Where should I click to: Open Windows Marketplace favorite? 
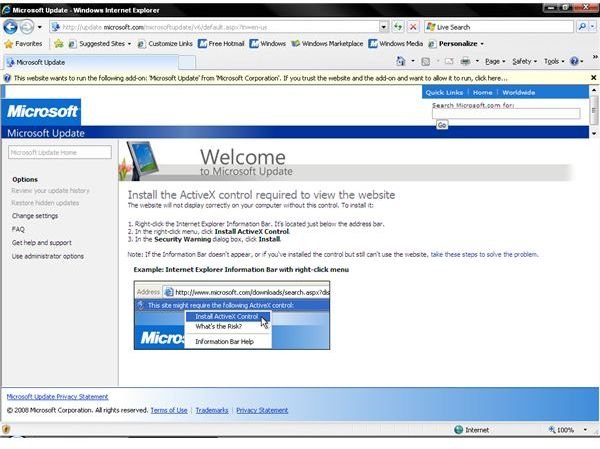click(327, 44)
